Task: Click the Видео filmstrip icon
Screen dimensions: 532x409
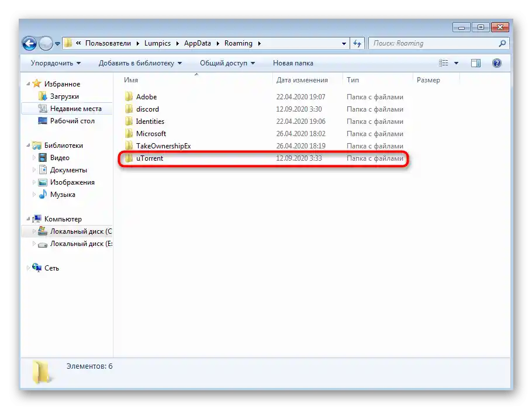Action: click(x=43, y=157)
